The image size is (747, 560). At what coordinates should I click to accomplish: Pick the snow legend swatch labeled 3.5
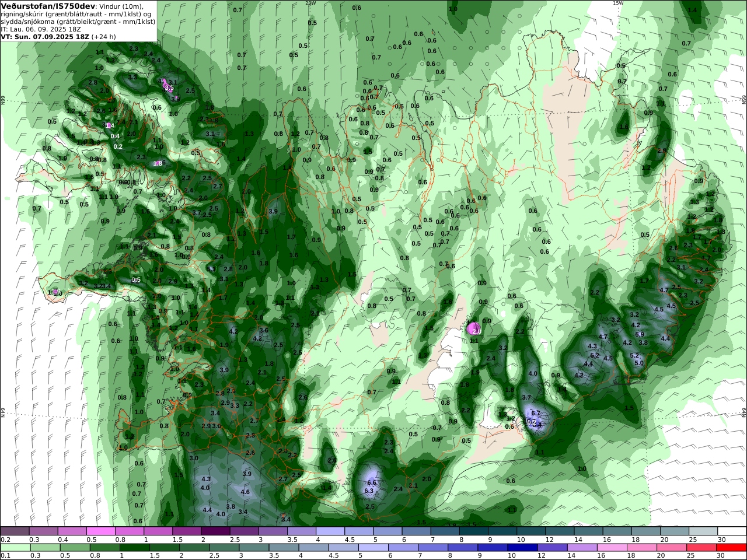[301, 531]
